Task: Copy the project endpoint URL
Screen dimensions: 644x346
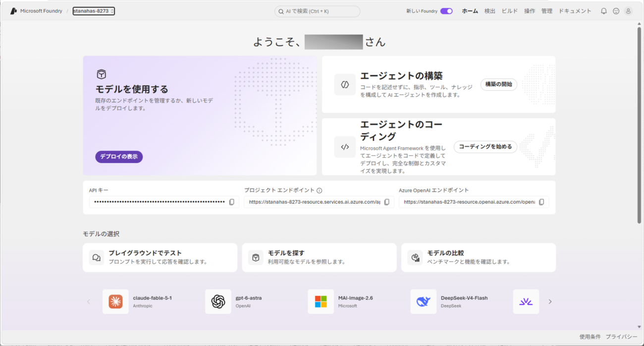Action: coord(387,202)
